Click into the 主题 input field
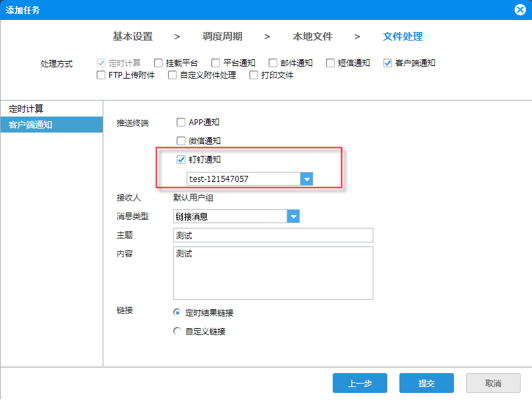 pyautogui.click(x=273, y=235)
